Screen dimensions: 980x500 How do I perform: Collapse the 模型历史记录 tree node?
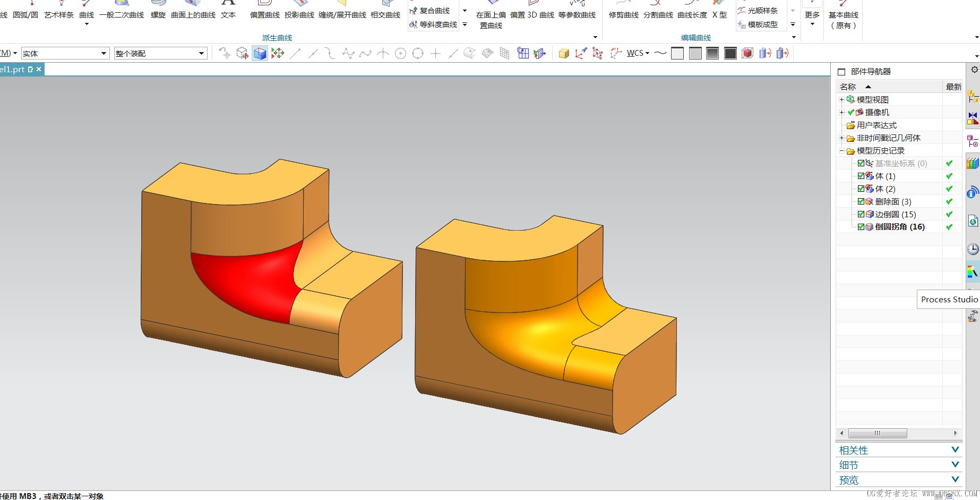(x=841, y=150)
